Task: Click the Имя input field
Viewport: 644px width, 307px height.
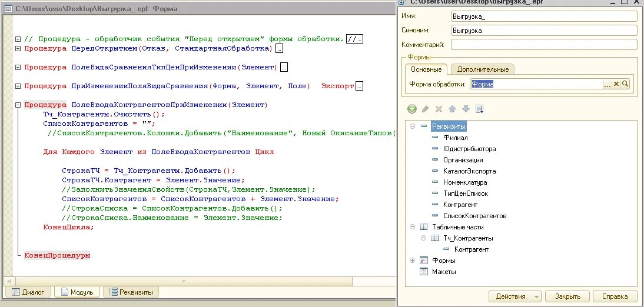Action: pos(544,16)
